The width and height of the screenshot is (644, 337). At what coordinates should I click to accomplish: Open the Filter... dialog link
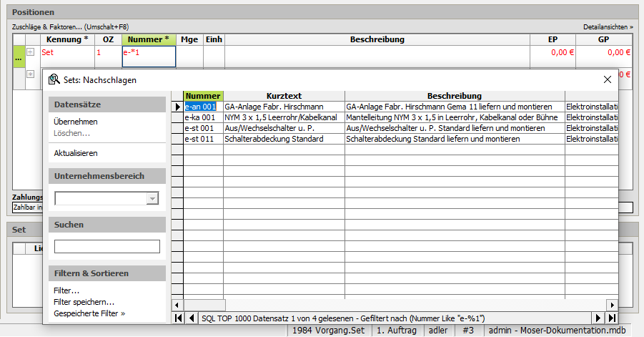coord(66,290)
